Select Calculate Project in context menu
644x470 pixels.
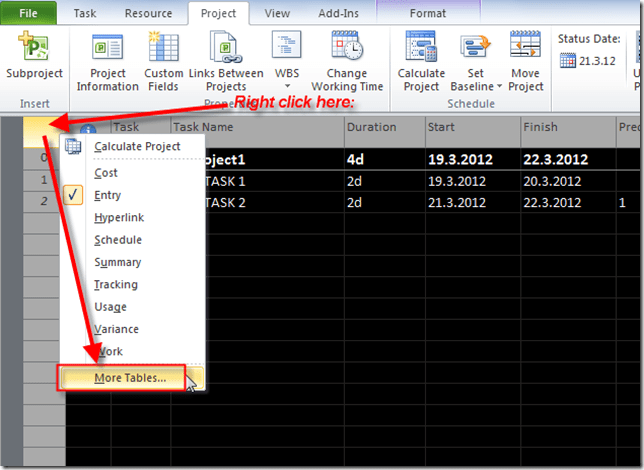(137, 147)
